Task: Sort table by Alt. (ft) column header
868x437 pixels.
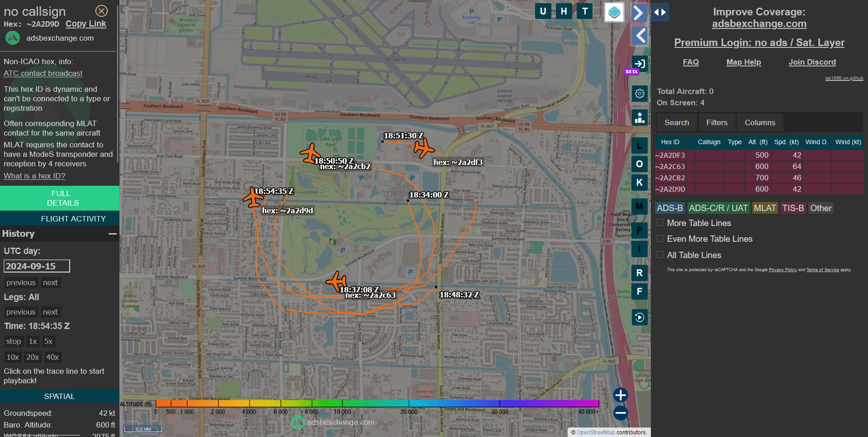Action: pyautogui.click(x=758, y=142)
